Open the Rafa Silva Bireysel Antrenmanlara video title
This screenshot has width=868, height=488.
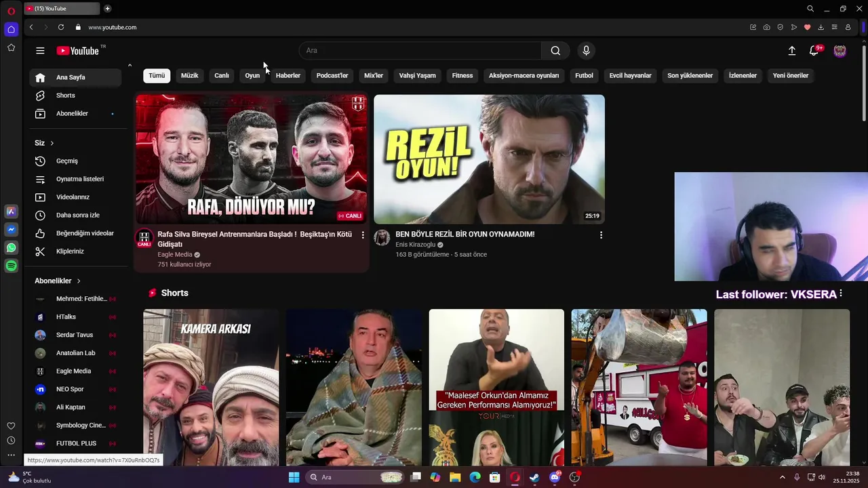(x=255, y=239)
